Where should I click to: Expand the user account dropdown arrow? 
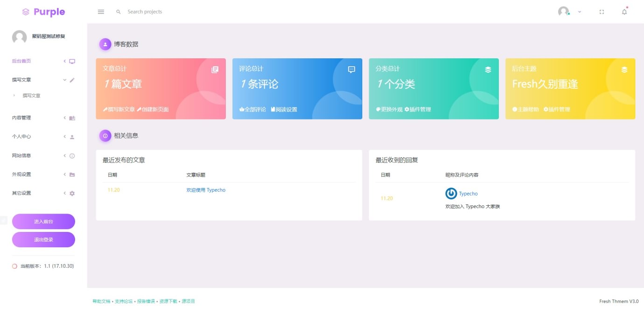[x=579, y=12]
